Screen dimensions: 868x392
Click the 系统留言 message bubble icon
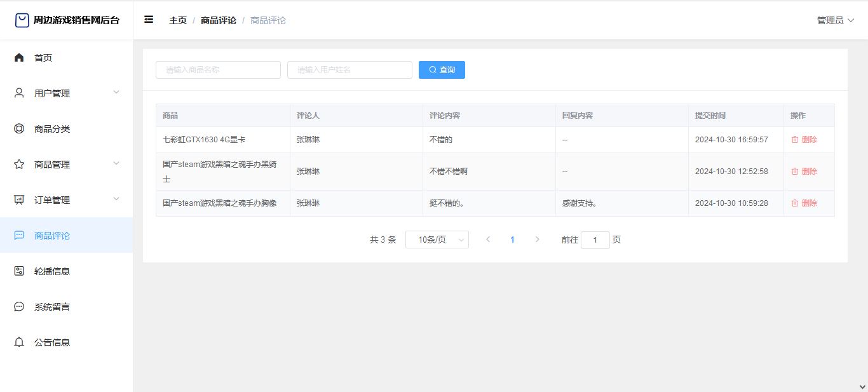click(19, 307)
